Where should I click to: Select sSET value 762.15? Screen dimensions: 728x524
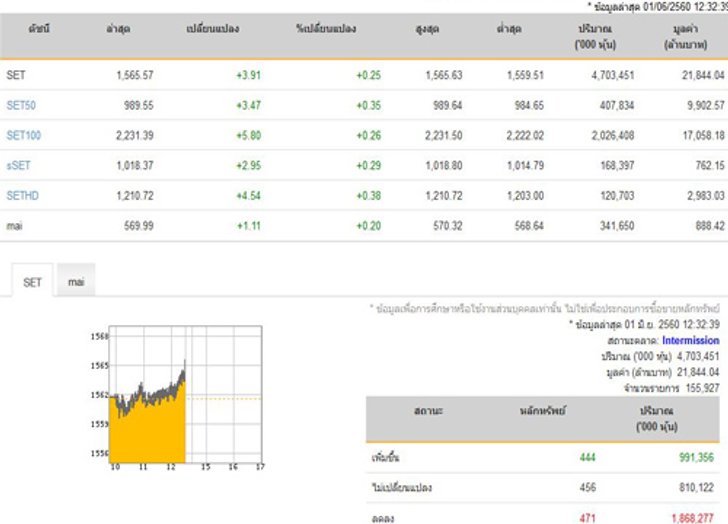coord(710,166)
